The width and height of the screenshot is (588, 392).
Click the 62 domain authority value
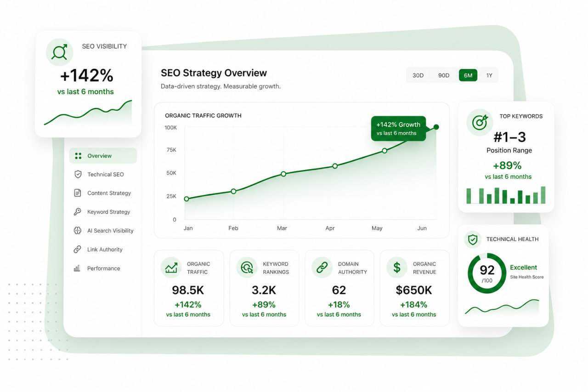[x=339, y=290]
